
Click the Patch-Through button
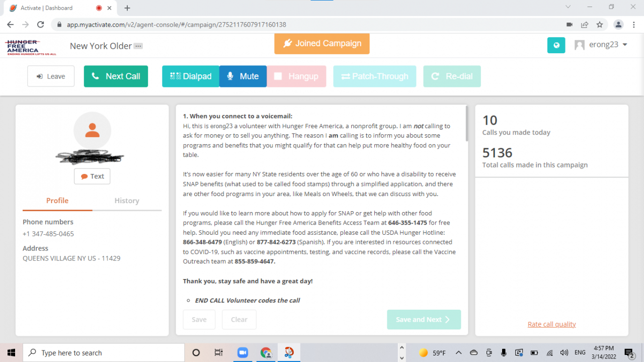pos(375,76)
